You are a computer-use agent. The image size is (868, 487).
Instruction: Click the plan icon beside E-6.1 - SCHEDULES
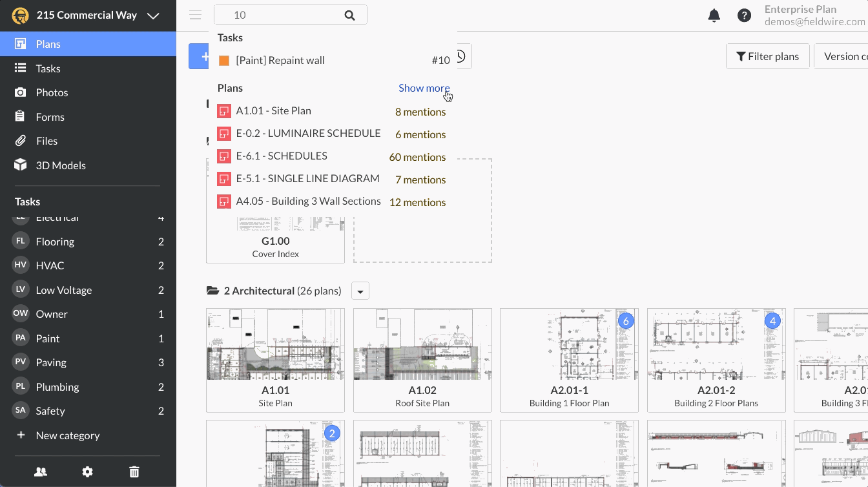coord(224,156)
